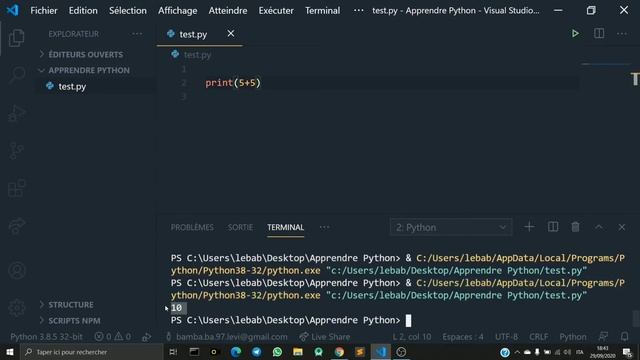Click test.py breadcrumb in editor
This screenshot has width=640, height=360.
point(197,55)
